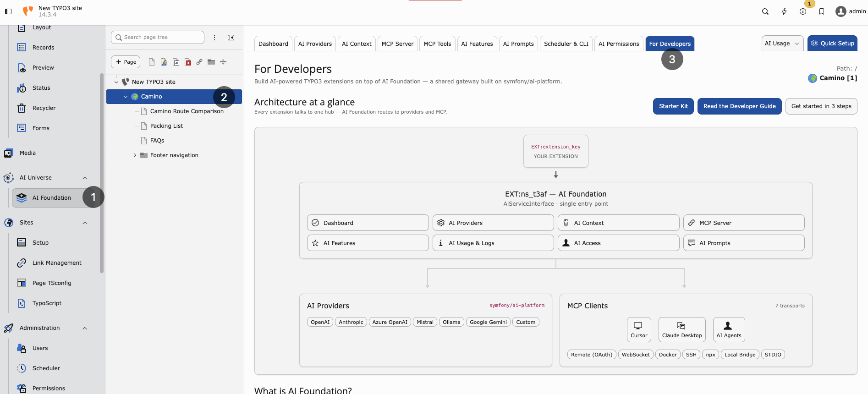Select the FAQs page in tree

[x=157, y=141]
